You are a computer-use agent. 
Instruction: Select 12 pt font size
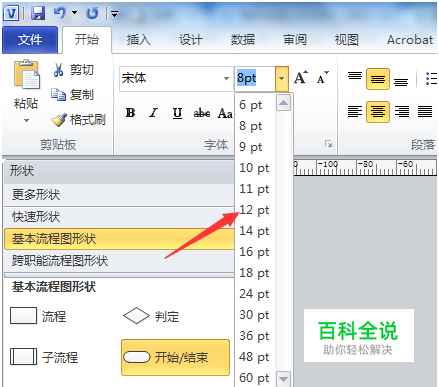pyautogui.click(x=255, y=210)
